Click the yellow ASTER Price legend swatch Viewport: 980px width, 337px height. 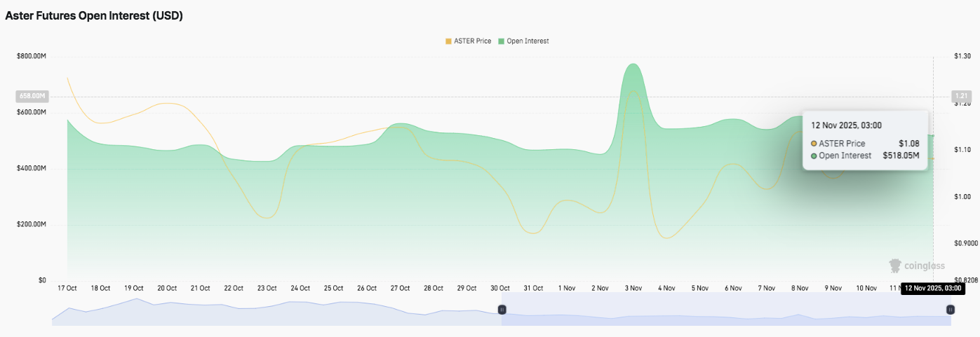[448, 41]
